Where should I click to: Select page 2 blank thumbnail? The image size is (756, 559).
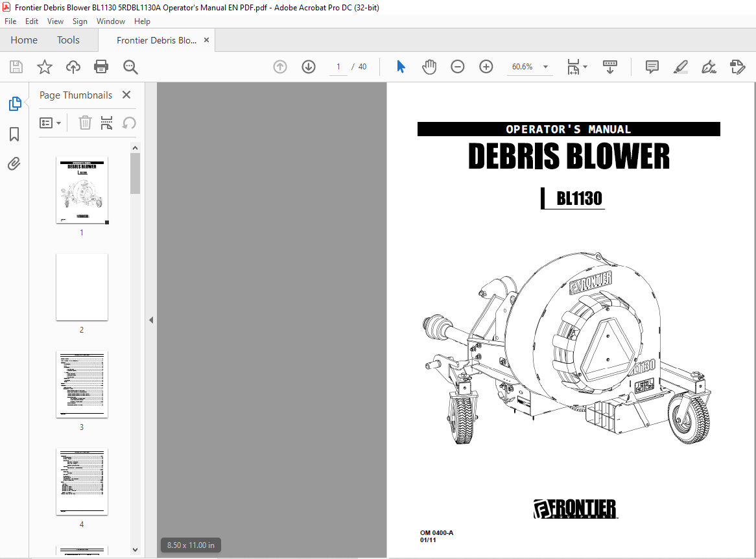pyautogui.click(x=82, y=287)
